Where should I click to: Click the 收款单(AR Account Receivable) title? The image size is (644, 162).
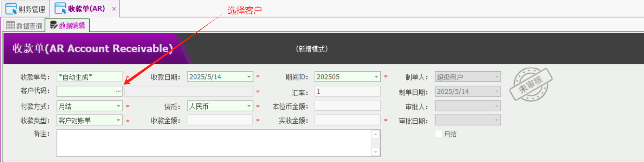point(93,48)
